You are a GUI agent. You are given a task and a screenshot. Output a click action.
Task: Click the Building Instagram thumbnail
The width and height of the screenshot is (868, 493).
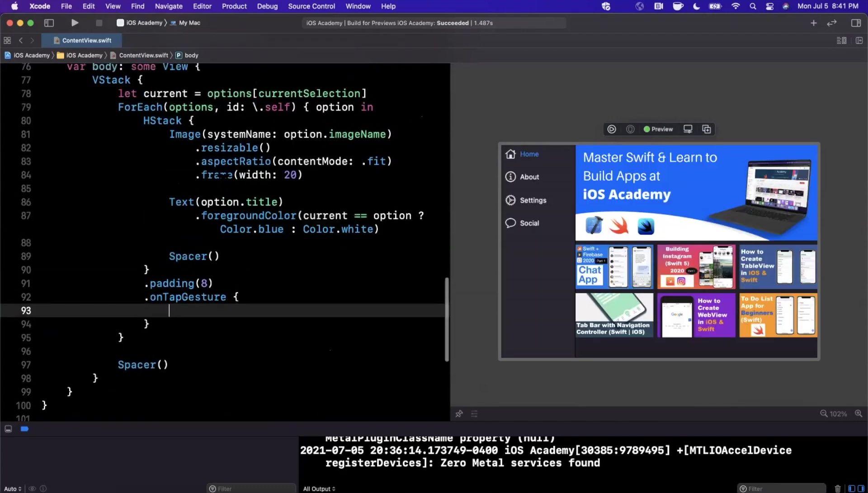pyautogui.click(x=696, y=267)
